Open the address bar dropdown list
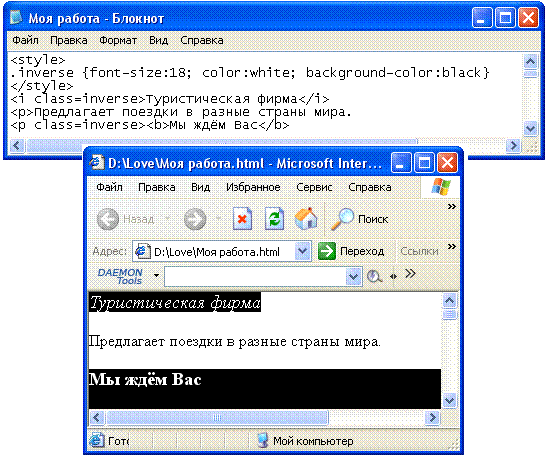 (x=302, y=251)
